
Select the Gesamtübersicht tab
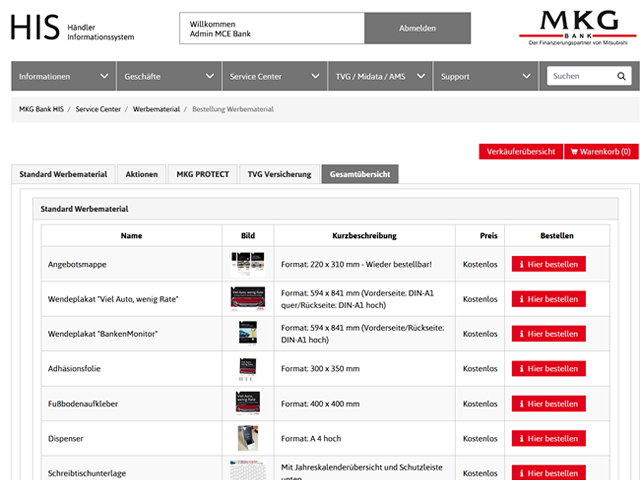pyautogui.click(x=360, y=174)
